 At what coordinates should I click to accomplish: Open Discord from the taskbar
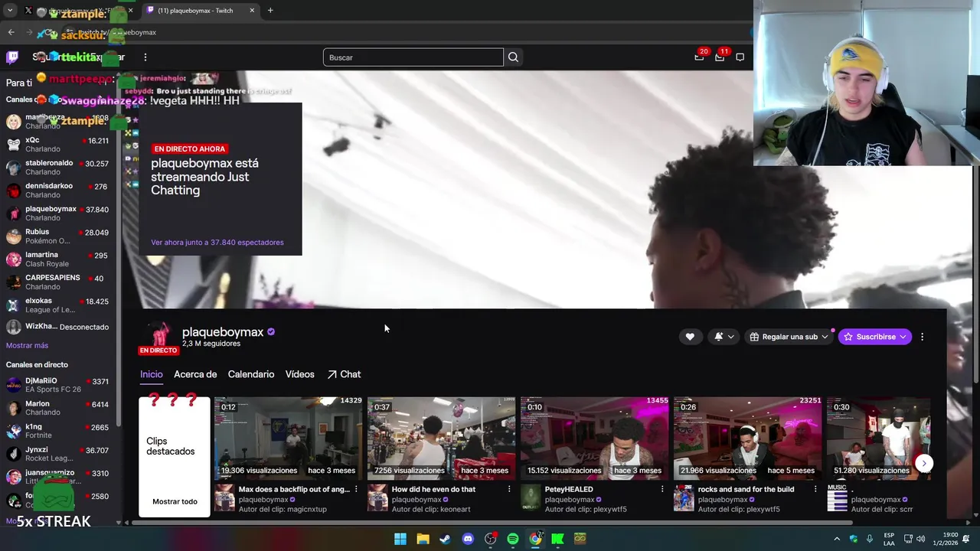click(468, 539)
